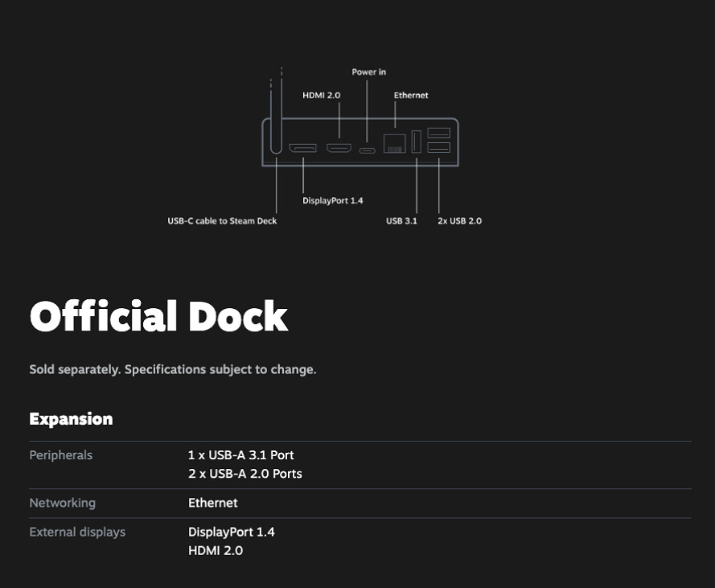
Task: Select the DisplayPort 1.4 port on the dock
Action: pyautogui.click(x=303, y=147)
